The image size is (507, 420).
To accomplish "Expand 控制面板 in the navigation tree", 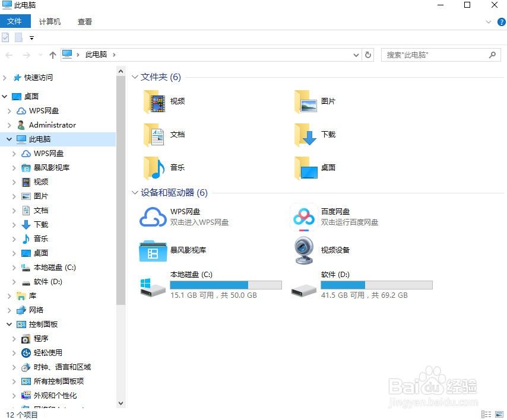I will tap(8, 324).
